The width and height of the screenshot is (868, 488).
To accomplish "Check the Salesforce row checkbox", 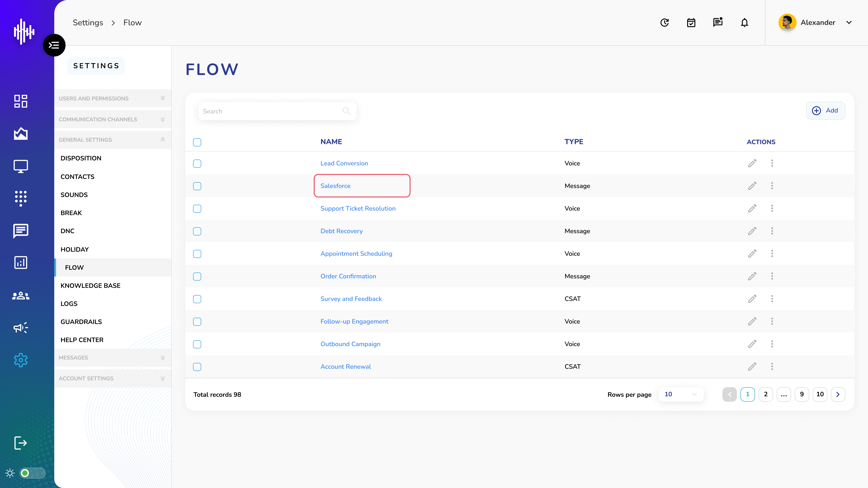I will point(197,186).
